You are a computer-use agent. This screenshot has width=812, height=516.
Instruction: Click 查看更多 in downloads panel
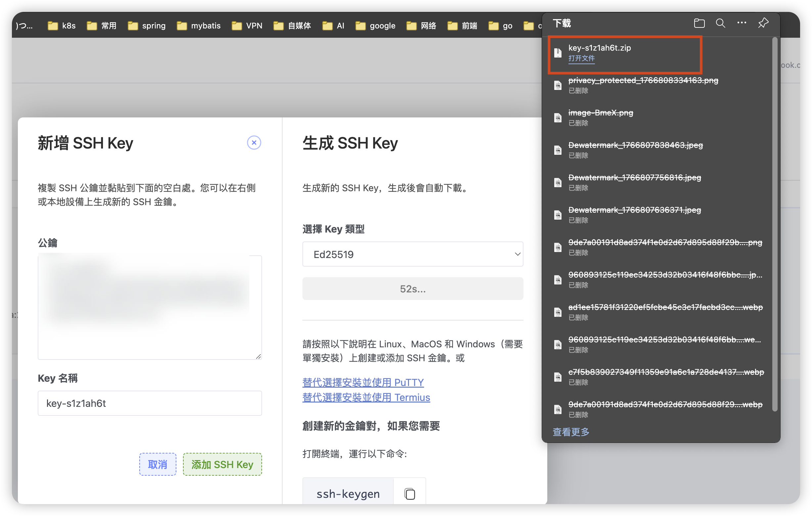coord(571,432)
